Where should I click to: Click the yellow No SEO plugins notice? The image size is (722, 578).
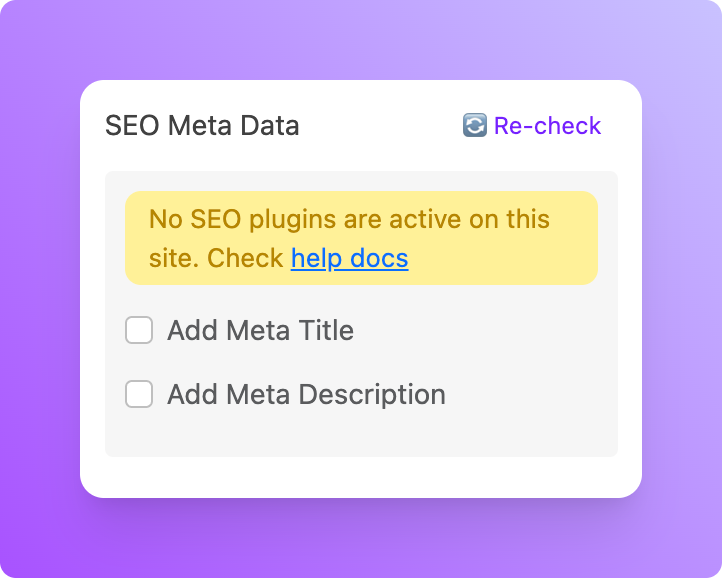click(x=361, y=238)
